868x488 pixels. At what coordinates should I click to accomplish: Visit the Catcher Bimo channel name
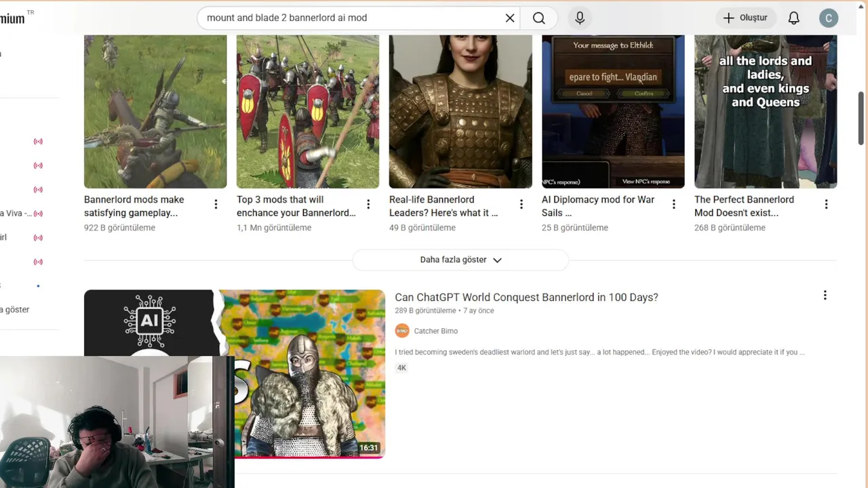436,331
